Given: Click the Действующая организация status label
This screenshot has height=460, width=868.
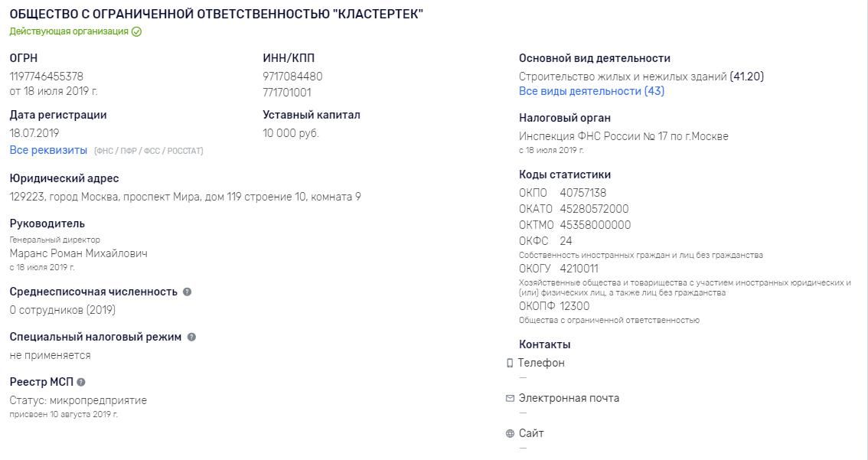Looking at the screenshot, I should [69, 31].
